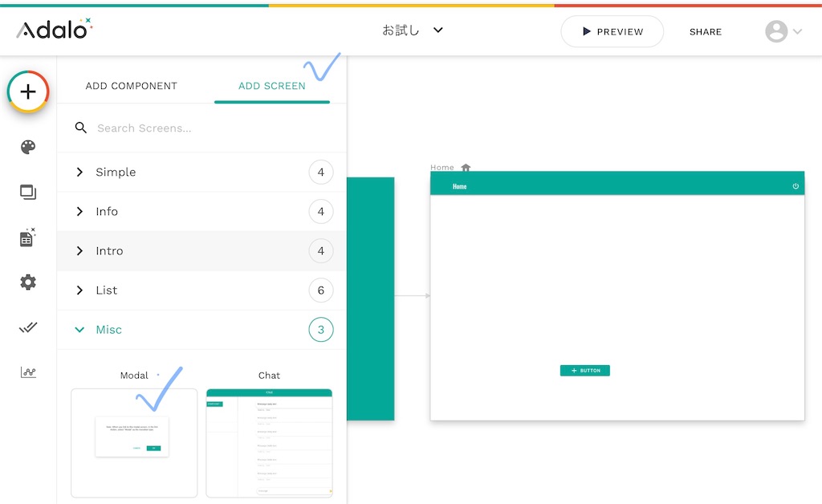Viewport: 822px width, 504px height.
Task: Click power icon in Home app bar
Action: (796, 186)
